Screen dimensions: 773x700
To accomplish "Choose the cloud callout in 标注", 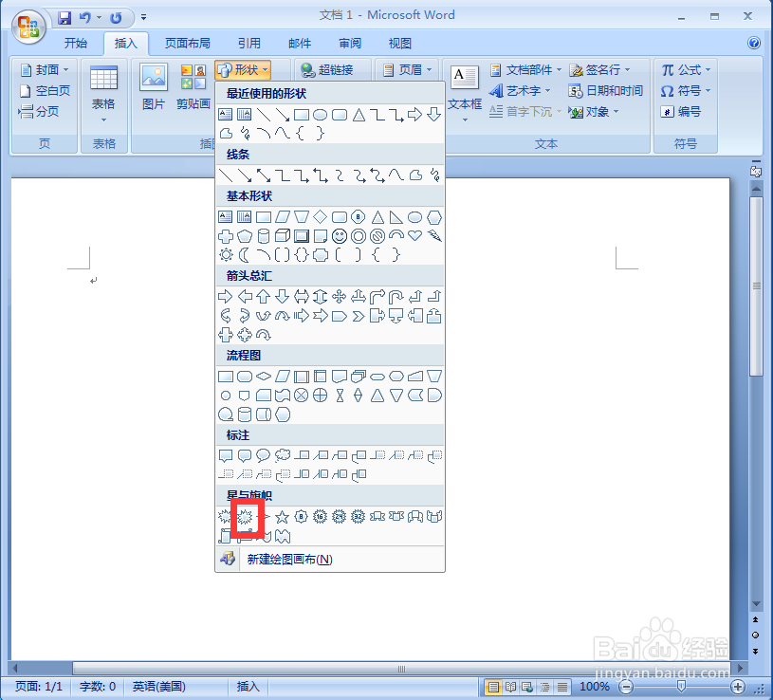I will [283, 455].
